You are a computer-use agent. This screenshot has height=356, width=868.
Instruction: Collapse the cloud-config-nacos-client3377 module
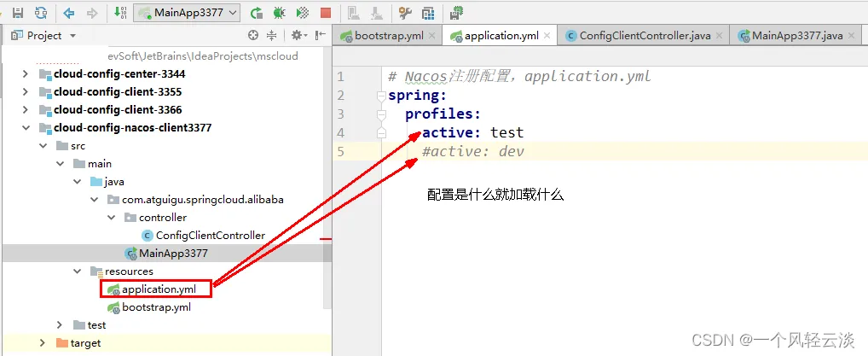point(25,127)
